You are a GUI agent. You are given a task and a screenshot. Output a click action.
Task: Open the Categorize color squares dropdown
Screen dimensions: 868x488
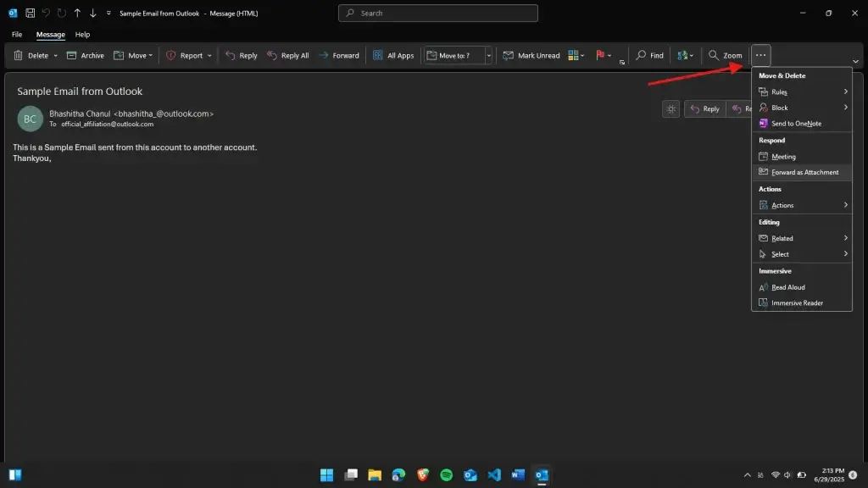[x=576, y=55]
